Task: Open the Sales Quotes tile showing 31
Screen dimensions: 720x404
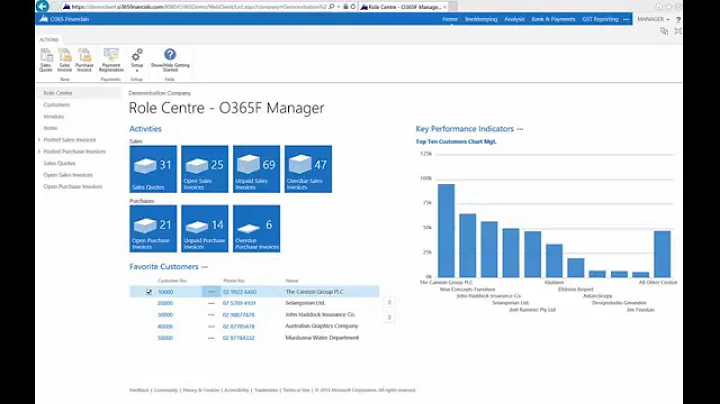Action: pyautogui.click(x=153, y=169)
